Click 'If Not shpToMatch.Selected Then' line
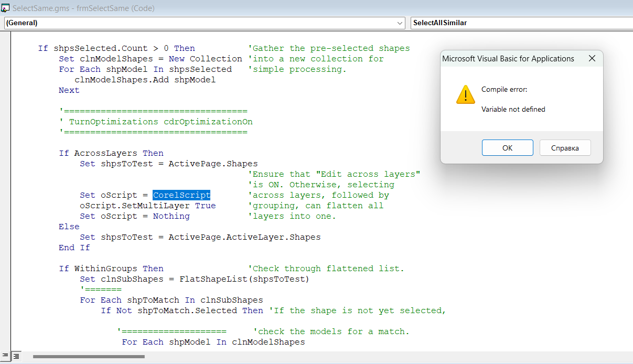Image resolution: width=633 pixels, height=364 pixels. click(182, 311)
